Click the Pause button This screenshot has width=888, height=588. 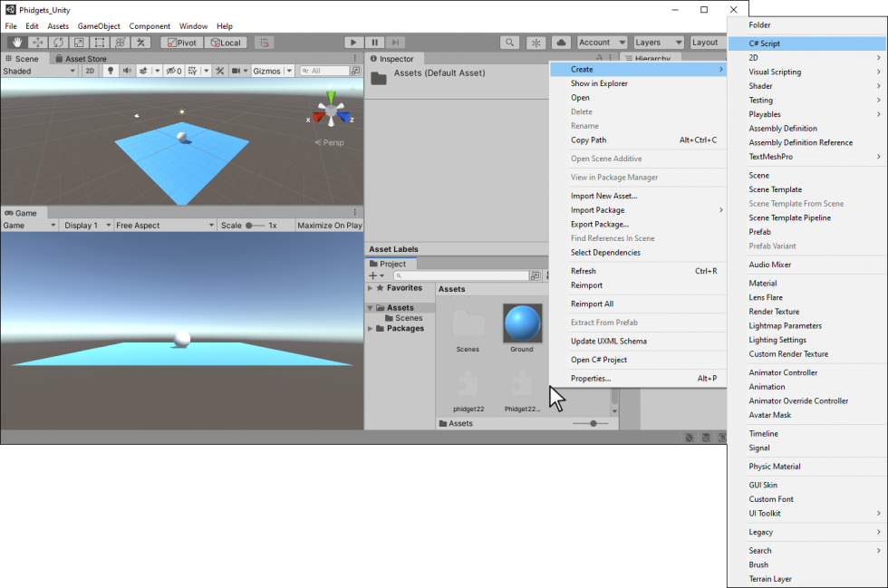click(375, 43)
